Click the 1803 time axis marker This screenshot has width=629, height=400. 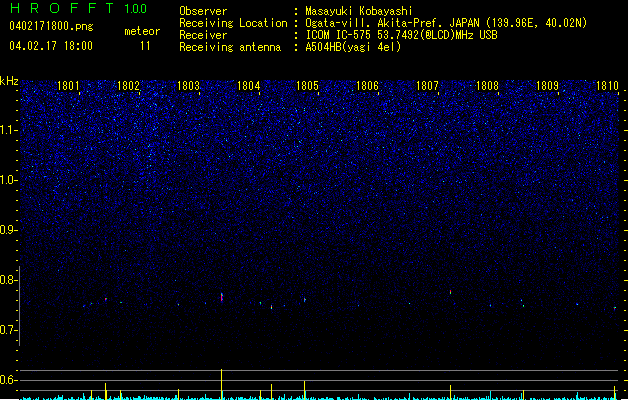(x=189, y=86)
